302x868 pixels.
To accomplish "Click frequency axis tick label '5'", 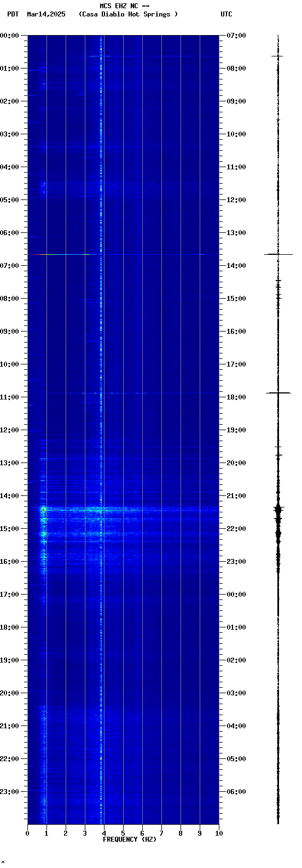I will pos(123,833).
